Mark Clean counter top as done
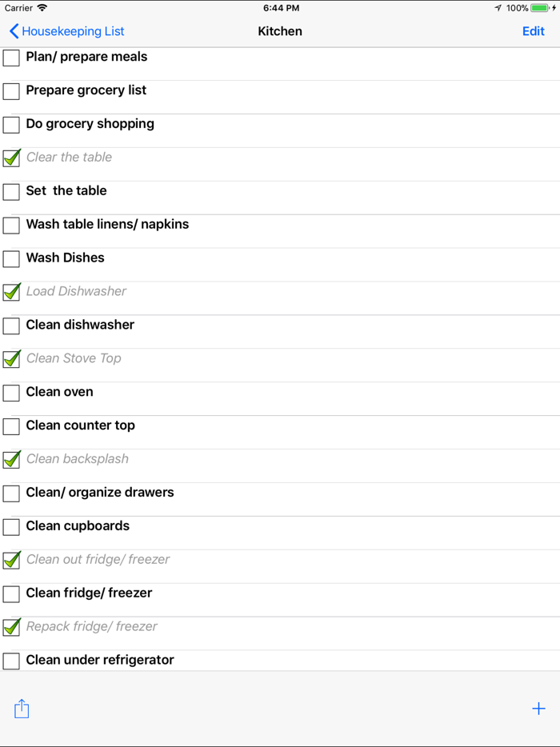Viewport: 560px width, 747px height. coord(10,426)
